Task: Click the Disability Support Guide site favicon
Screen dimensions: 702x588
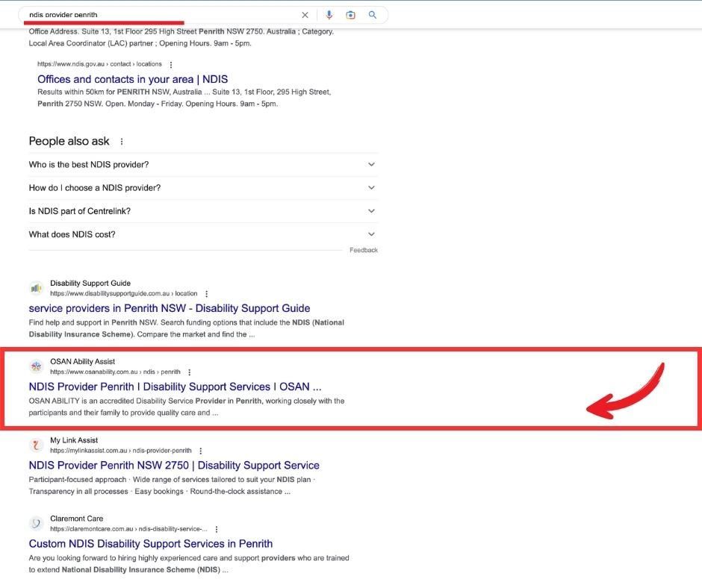Action: pyautogui.click(x=37, y=288)
